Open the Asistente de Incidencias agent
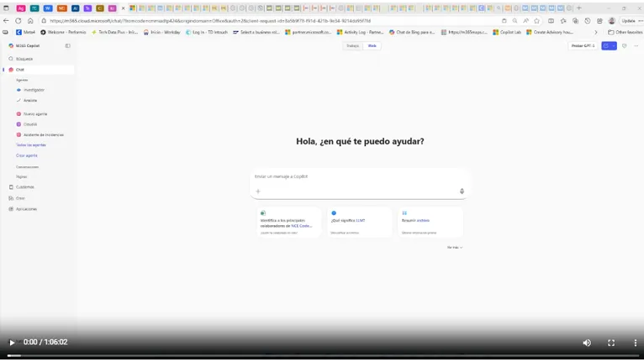644x362 pixels. click(x=43, y=135)
